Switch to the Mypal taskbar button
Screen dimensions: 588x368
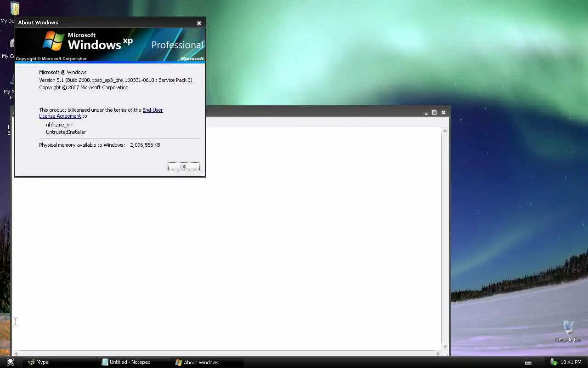(60, 362)
